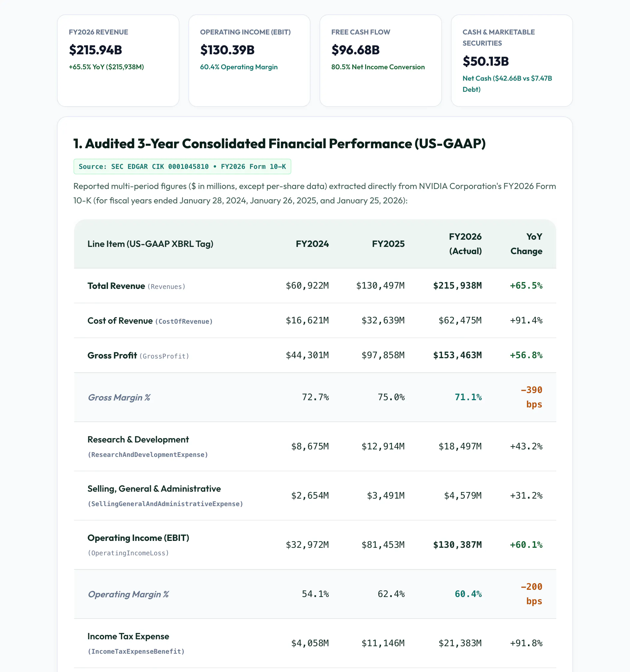This screenshot has height=672, width=630.
Task: Select the FY2024 column header
Action: 312,244
